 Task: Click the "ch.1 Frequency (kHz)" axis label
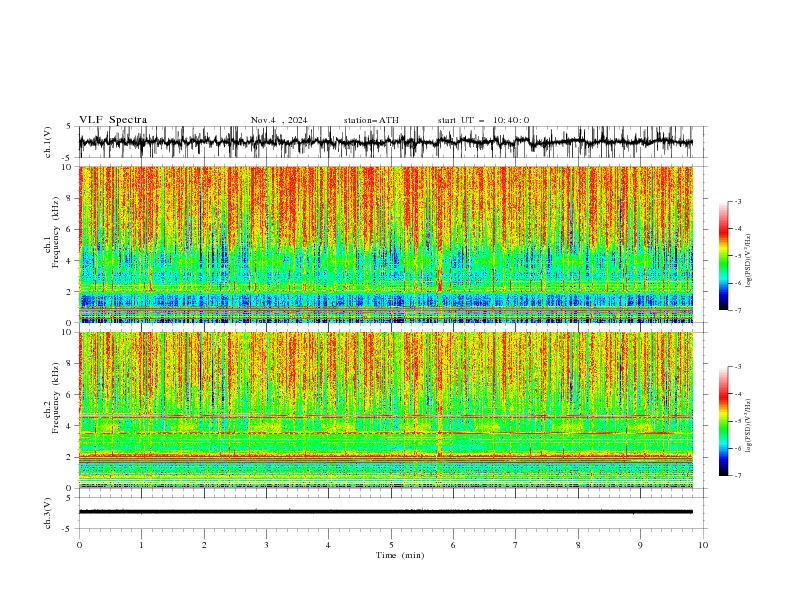[52, 232]
